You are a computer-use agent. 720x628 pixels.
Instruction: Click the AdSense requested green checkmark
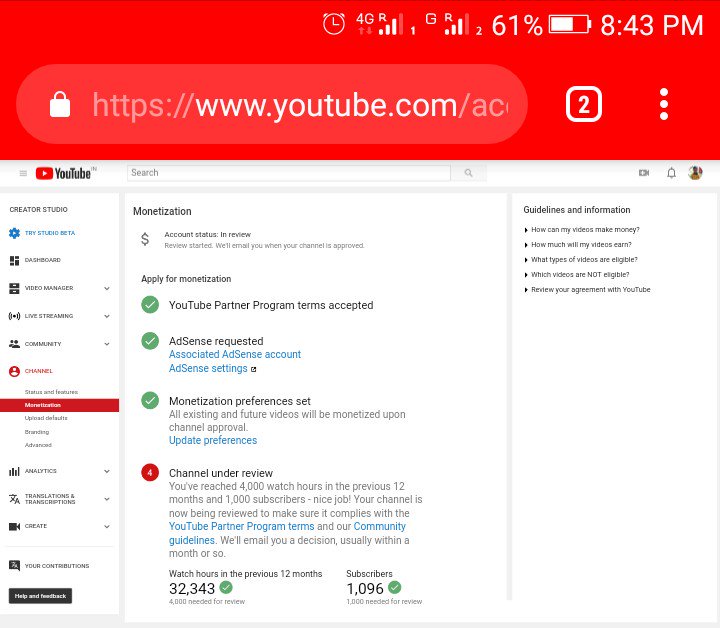[150, 341]
